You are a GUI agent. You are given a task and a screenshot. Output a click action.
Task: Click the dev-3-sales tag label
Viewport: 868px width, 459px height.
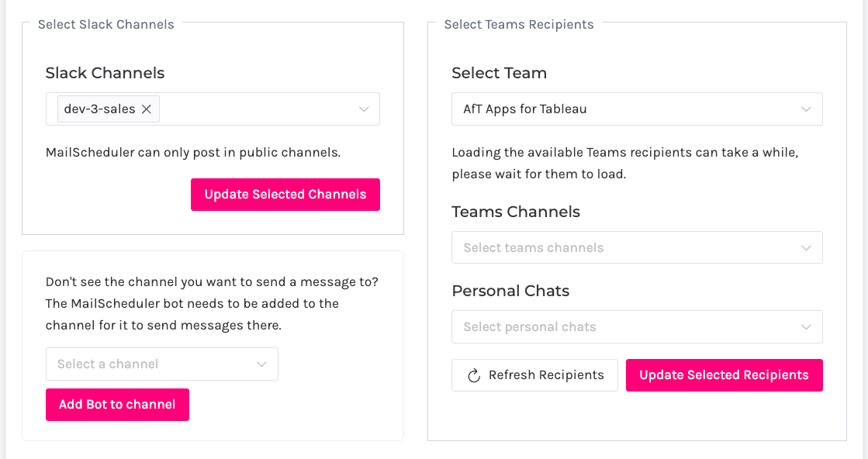click(x=99, y=109)
